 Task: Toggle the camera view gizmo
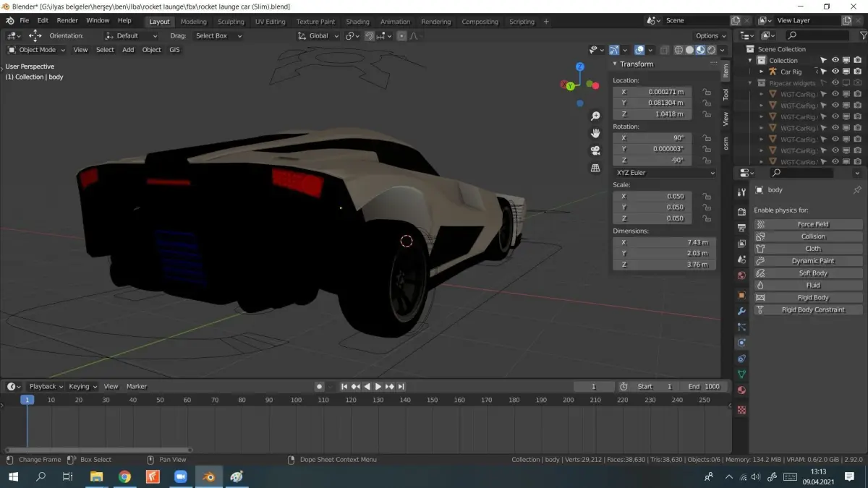coord(595,150)
